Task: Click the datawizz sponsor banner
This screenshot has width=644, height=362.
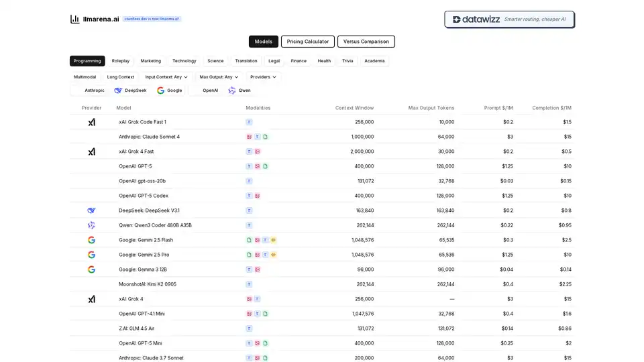Action: (x=509, y=19)
